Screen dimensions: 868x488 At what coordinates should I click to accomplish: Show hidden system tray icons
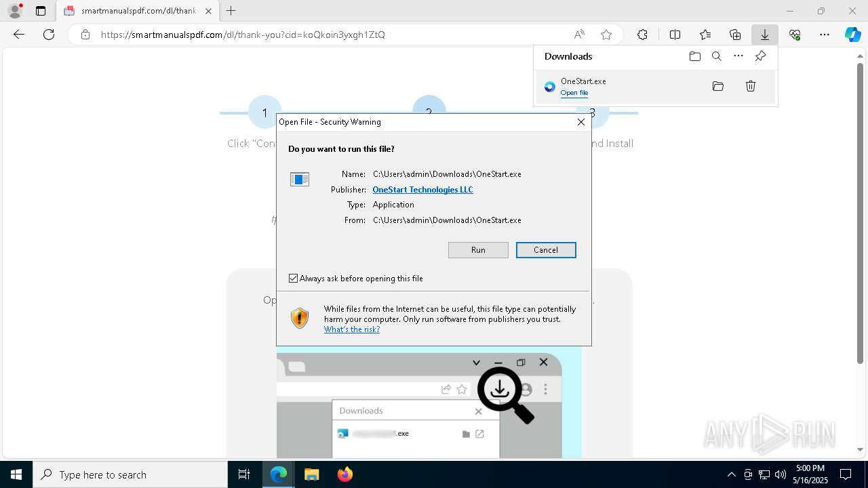pyautogui.click(x=731, y=474)
